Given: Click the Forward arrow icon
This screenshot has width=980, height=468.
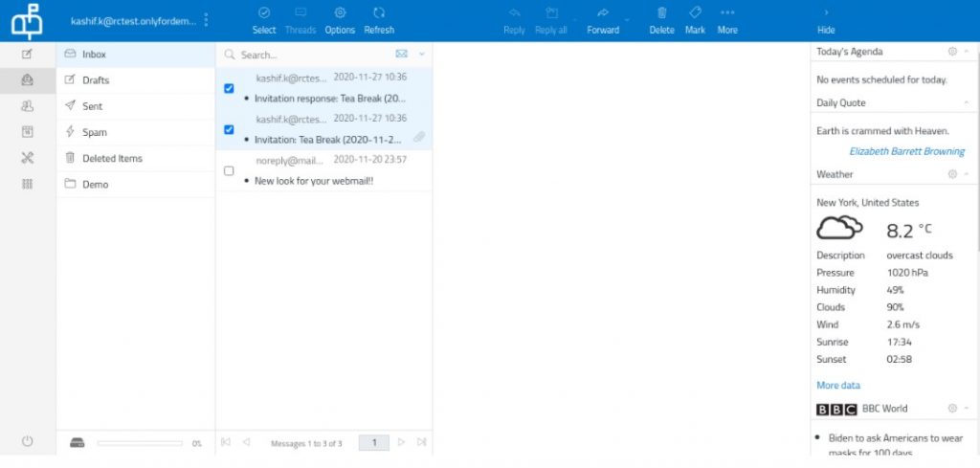Looking at the screenshot, I should pos(603,13).
